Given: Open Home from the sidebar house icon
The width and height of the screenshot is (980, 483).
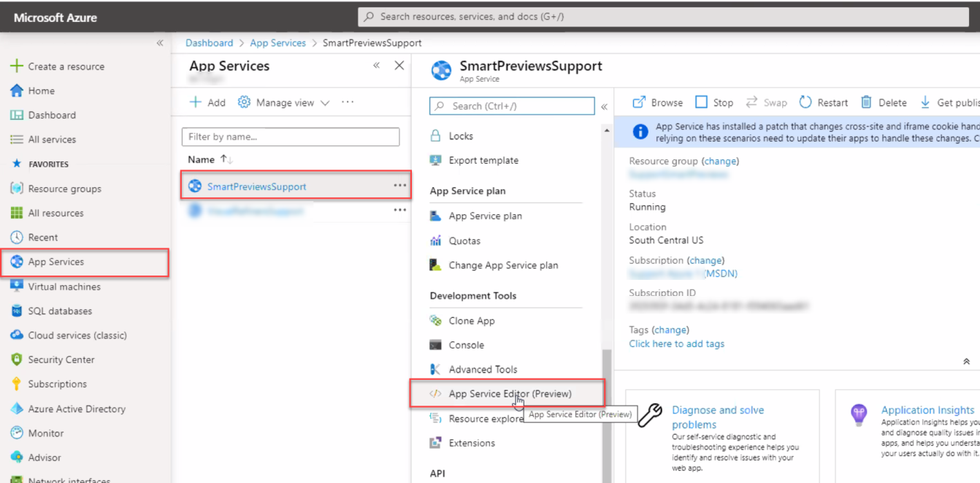Looking at the screenshot, I should tap(16, 91).
